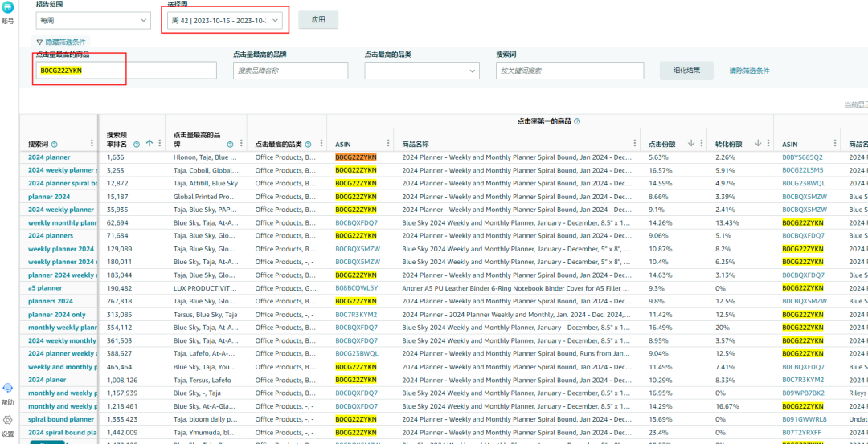Click ASIN B08BCQWL5Y in a5 planner row
868x444 pixels.
pyautogui.click(x=357, y=288)
